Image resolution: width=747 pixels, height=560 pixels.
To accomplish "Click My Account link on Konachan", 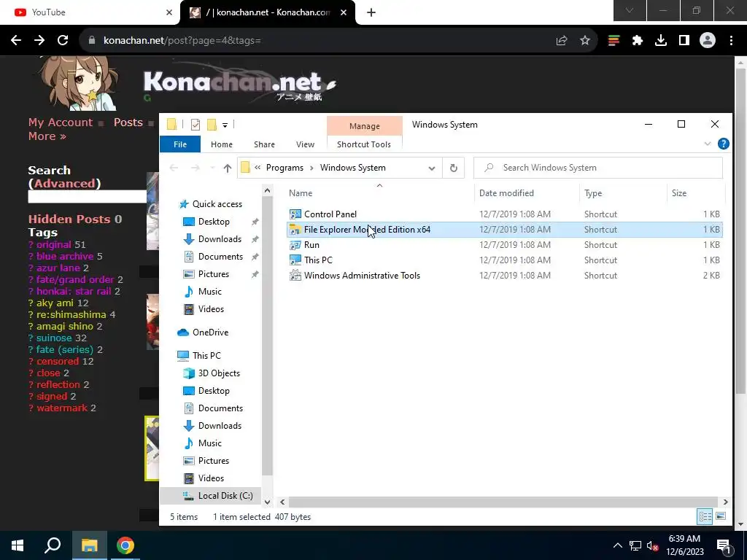I will (x=60, y=122).
